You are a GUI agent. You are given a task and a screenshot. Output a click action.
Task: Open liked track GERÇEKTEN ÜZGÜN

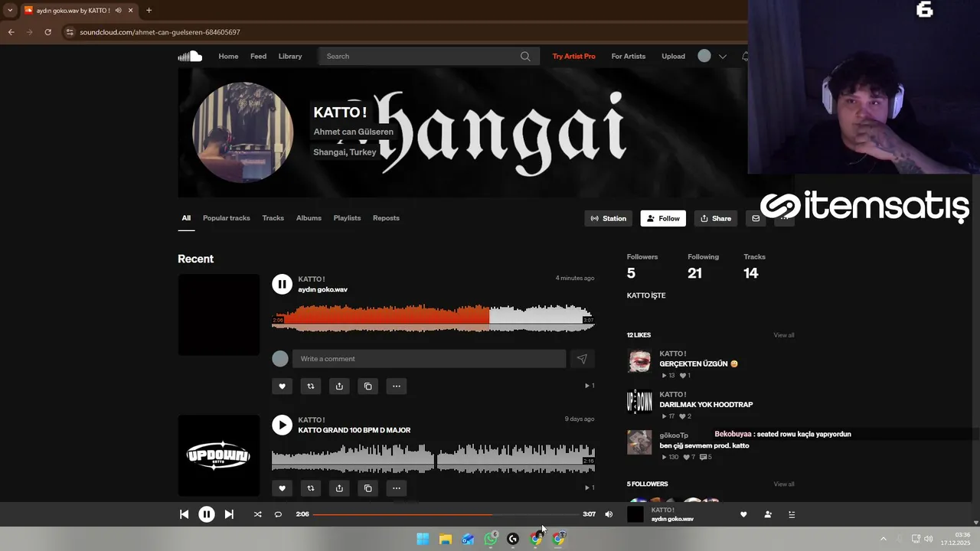point(697,364)
